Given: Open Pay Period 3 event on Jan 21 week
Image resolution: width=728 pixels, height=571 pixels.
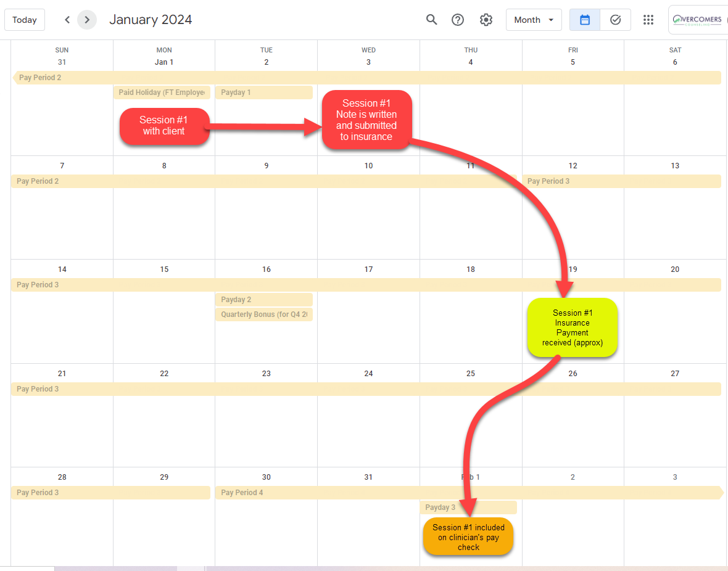Looking at the screenshot, I should coord(366,389).
